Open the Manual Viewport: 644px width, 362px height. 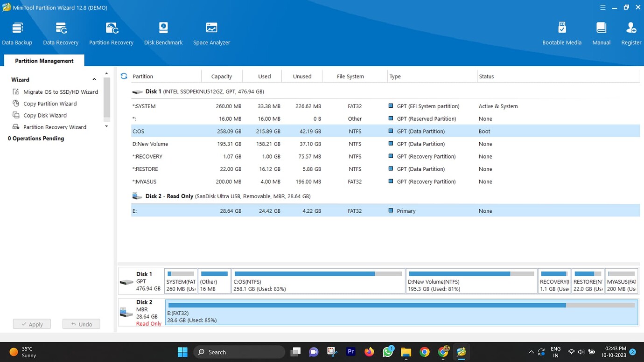[601, 34]
